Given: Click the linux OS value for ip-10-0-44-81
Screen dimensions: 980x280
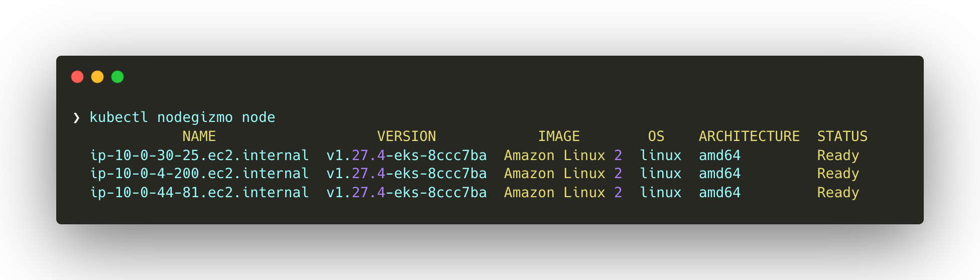Looking at the screenshot, I should 660,193.
